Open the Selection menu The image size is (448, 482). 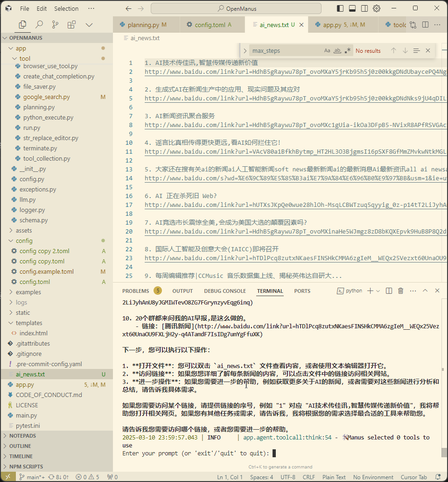tap(66, 8)
